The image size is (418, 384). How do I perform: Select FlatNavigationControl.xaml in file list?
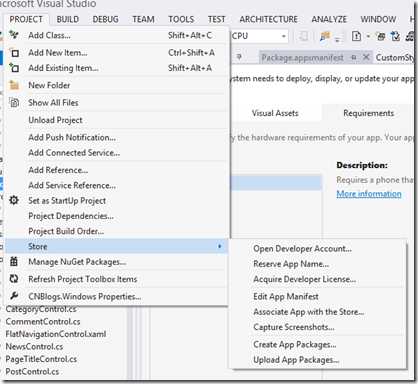click(x=56, y=334)
